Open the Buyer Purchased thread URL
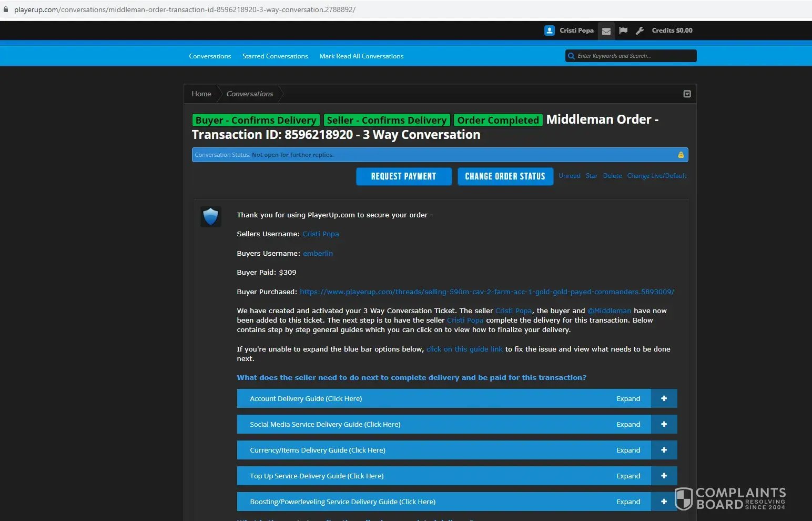Screen dimensions: 812x521 [487, 292]
